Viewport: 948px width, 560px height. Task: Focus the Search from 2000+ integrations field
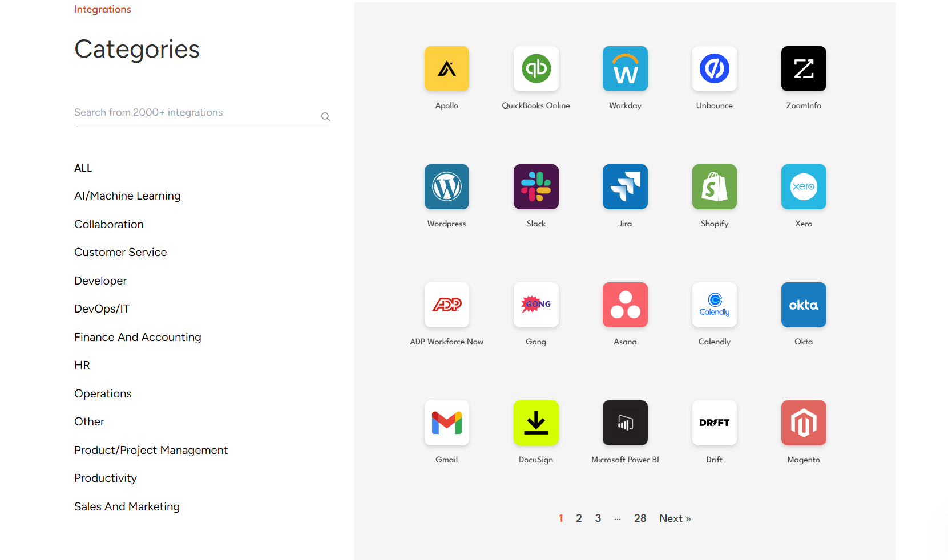point(201,113)
